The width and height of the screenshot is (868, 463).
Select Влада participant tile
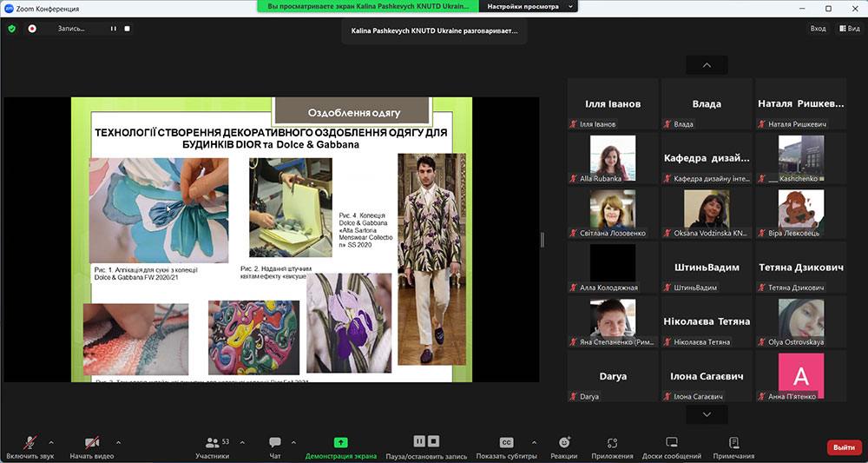[x=707, y=103]
